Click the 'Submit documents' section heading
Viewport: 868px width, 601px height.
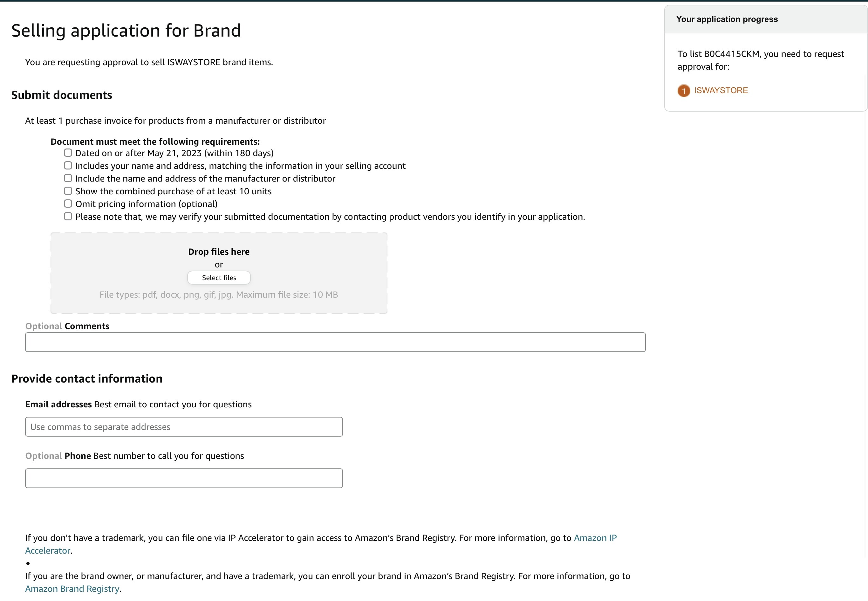click(62, 95)
